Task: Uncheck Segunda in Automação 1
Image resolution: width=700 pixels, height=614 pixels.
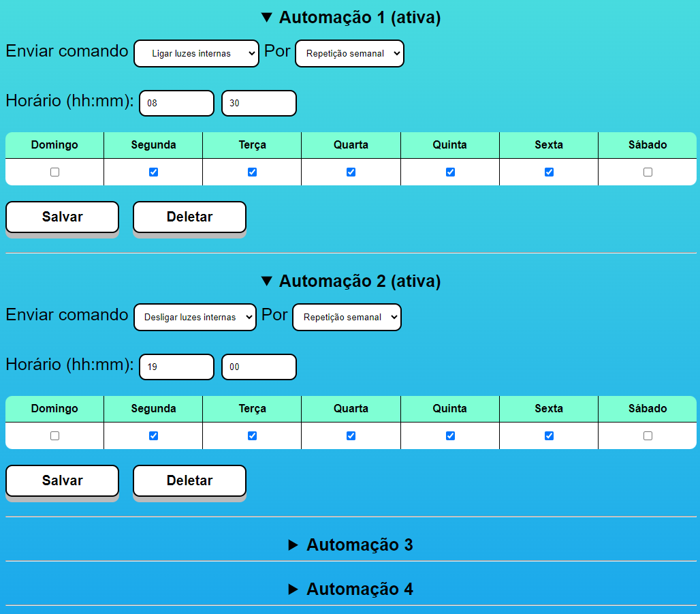Action: coord(153,172)
